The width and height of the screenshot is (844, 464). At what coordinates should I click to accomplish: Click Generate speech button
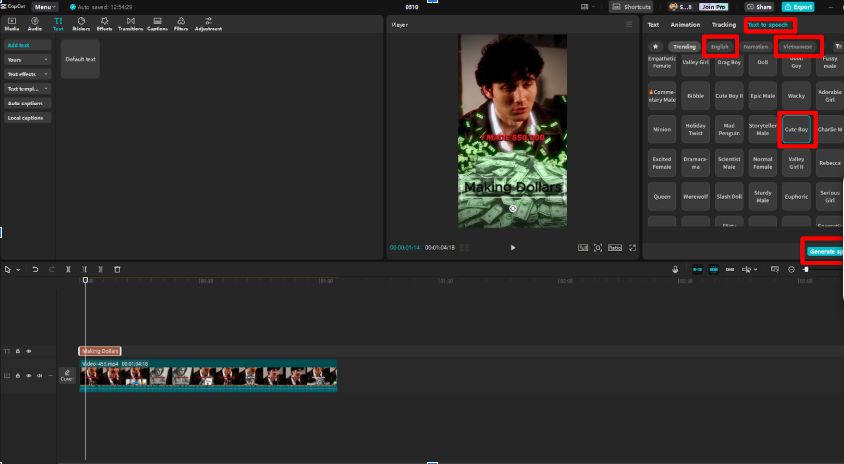pyautogui.click(x=825, y=251)
